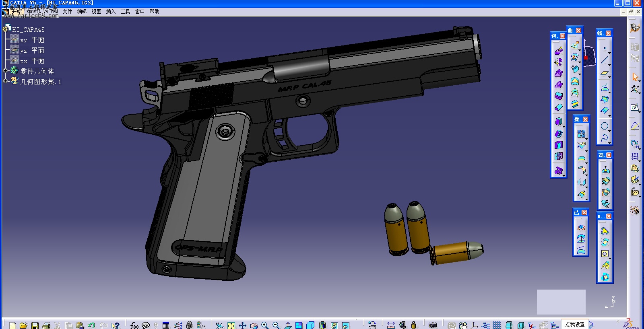Expand the 零件几何体 tree node
644x329 pixels.
point(6,70)
